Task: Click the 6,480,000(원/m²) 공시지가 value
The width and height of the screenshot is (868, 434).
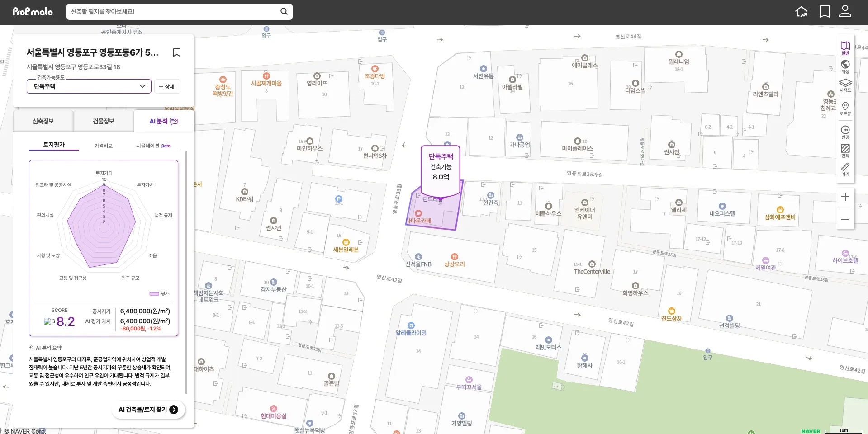Action: point(145,311)
